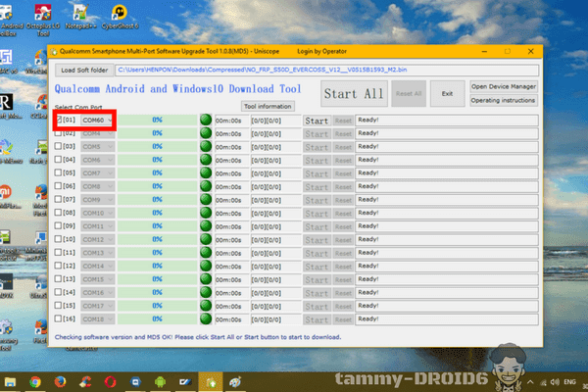Viewport: 588px width, 392px height.
Task: Click the port 08 progress bar
Action: pos(158,213)
